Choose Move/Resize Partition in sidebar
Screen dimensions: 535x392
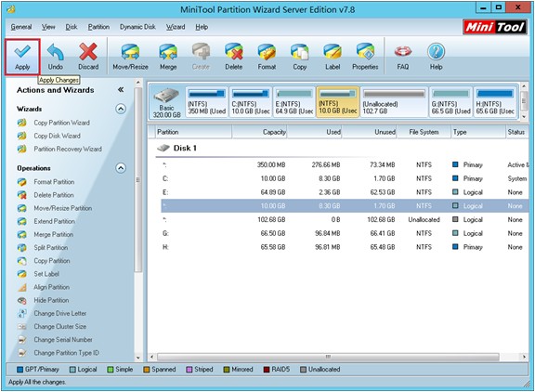click(x=63, y=208)
